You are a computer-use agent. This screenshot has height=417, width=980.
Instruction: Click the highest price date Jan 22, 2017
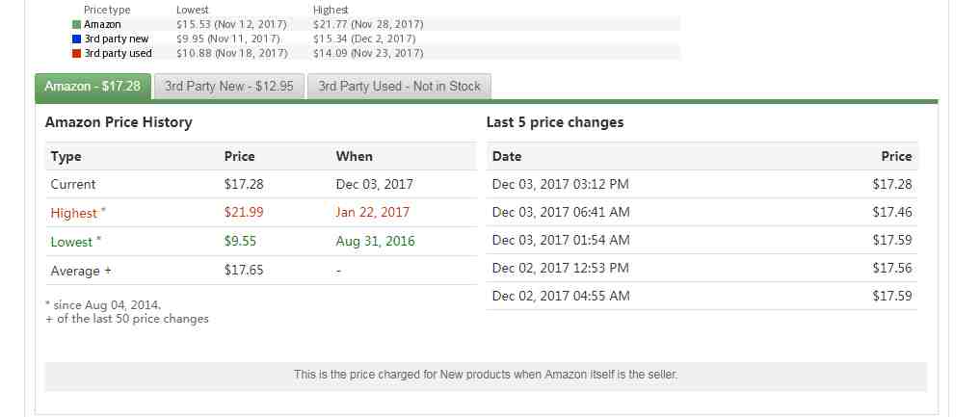click(x=373, y=212)
